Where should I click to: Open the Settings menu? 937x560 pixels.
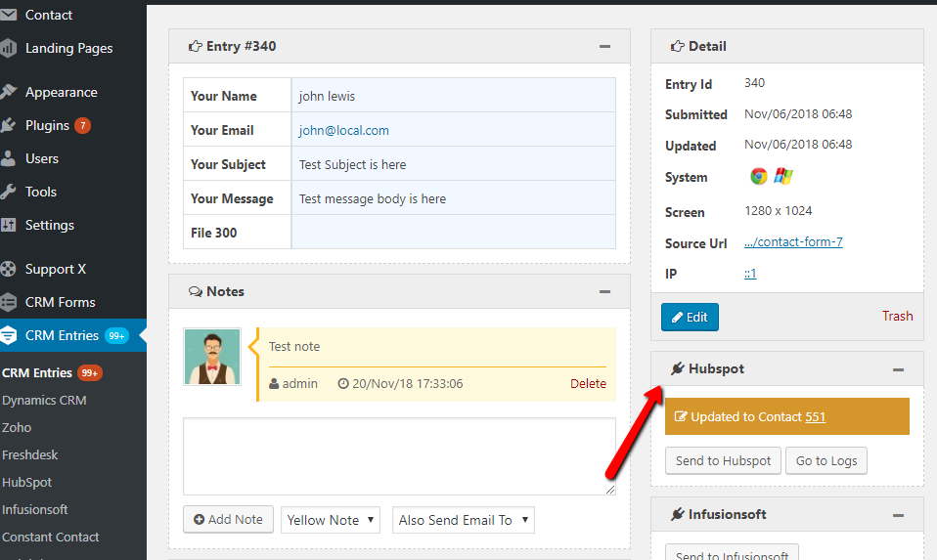tap(50, 225)
